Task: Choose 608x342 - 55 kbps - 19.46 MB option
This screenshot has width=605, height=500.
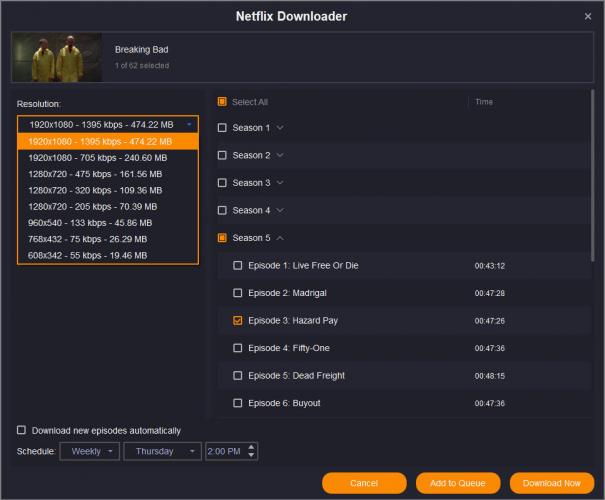Action: (x=108, y=255)
